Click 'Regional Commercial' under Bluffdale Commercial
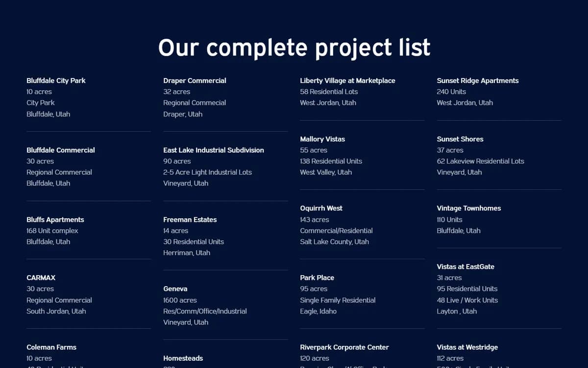The image size is (588, 368). pos(59,172)
